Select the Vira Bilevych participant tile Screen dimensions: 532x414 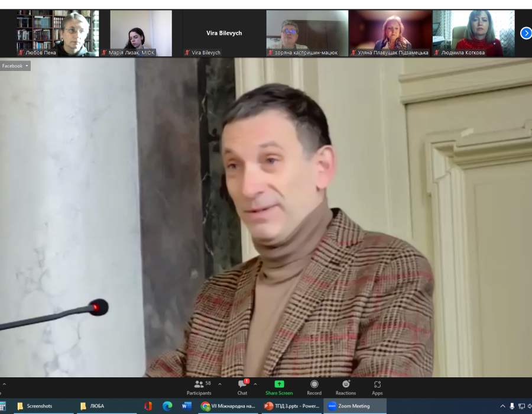pos(223,33)
